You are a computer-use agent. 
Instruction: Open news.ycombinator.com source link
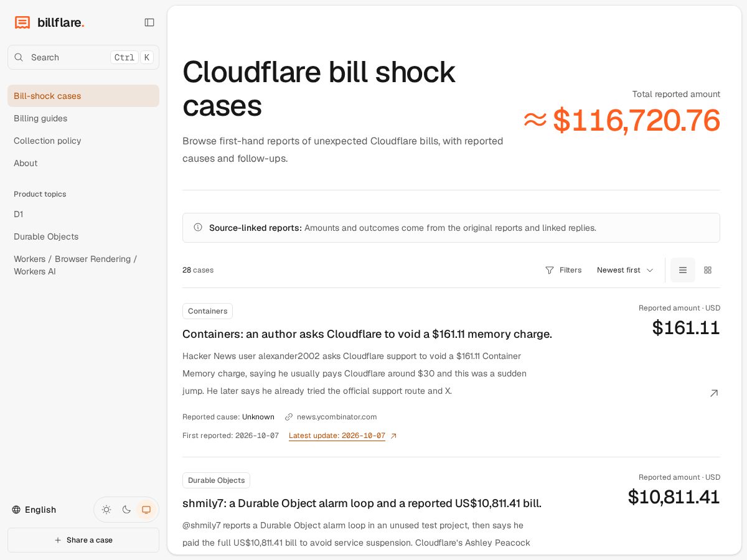point(337,417)
